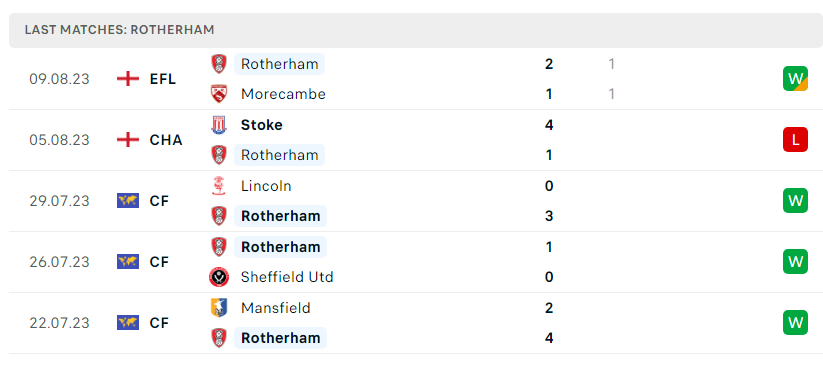Click the England flag beside EFL

click(128, 79)
